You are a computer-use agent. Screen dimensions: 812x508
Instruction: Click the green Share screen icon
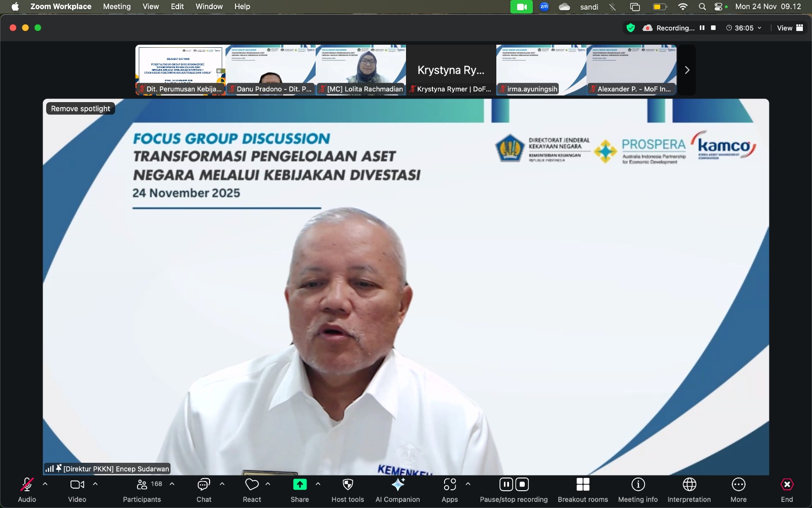pos(299,485)
